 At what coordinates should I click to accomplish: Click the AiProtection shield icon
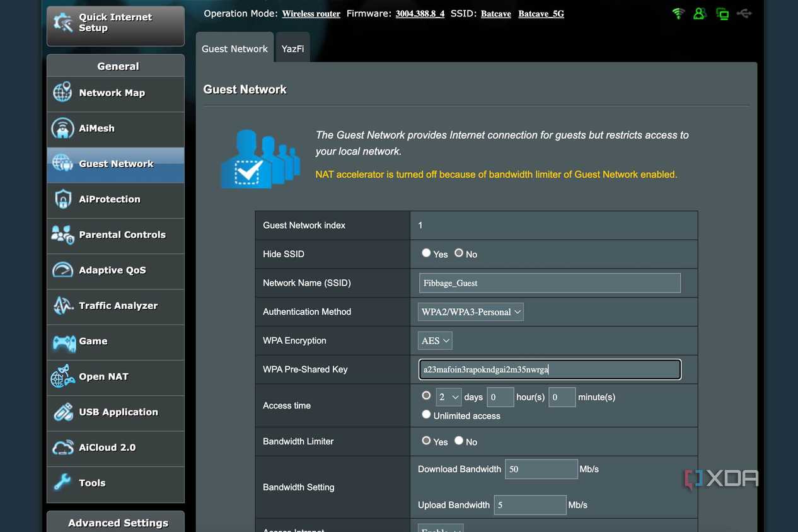(62, 199)
